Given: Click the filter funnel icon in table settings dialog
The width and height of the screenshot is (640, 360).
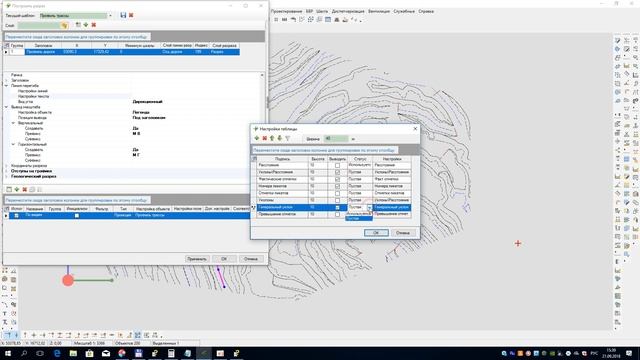Looking at the screenshot, I should point(287,139).
